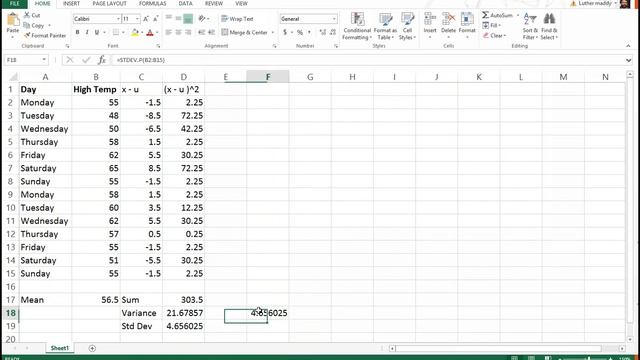Open the General number format dropdown
Image resolution: width=640 pixels, height=360 pixels.
[334, 19]
